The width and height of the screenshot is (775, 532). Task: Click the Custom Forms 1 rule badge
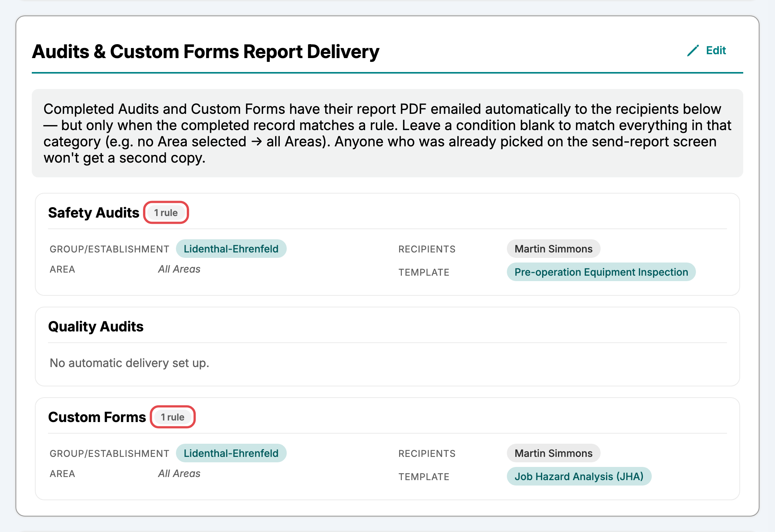172,417
